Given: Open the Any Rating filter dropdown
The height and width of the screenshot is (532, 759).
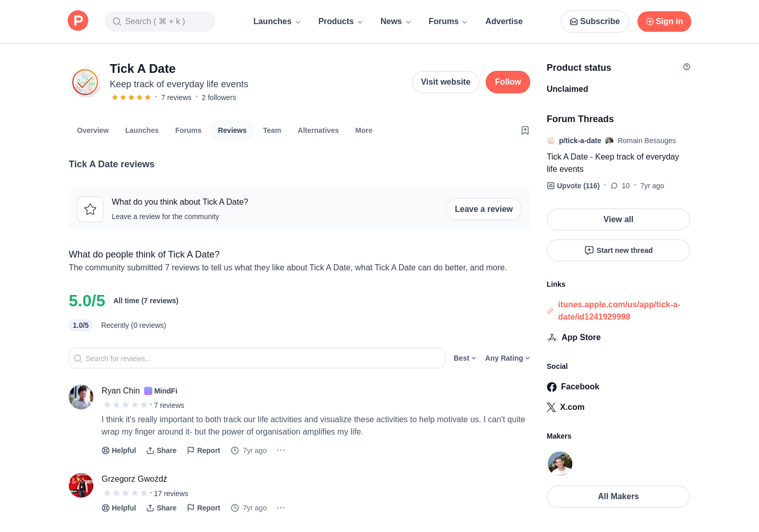Looking at the screenshot, I should [x=508, y=358].
